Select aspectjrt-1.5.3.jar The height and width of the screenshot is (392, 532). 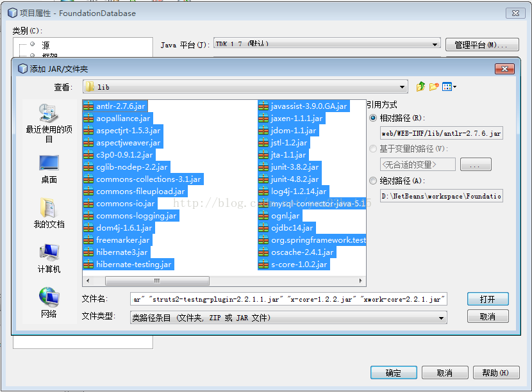coord(123,131)
